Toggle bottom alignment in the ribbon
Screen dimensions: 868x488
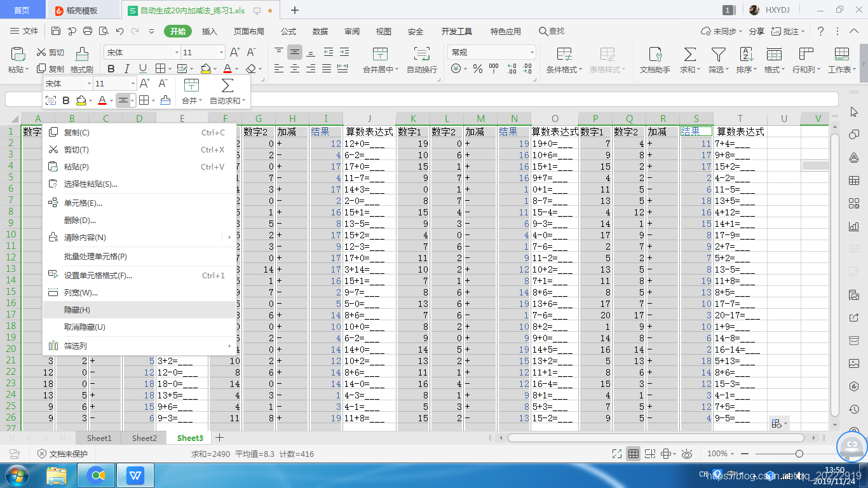pyautogui.click(x=311, y=52)
